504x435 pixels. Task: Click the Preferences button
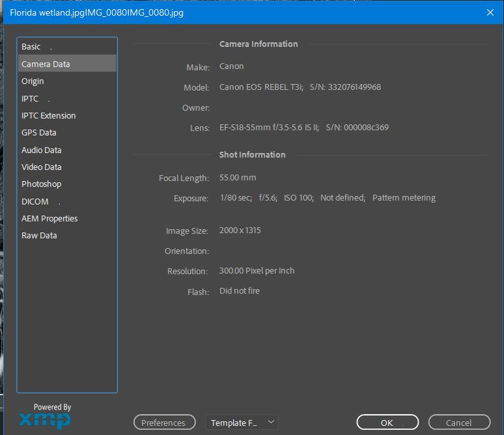pos(165,422)
